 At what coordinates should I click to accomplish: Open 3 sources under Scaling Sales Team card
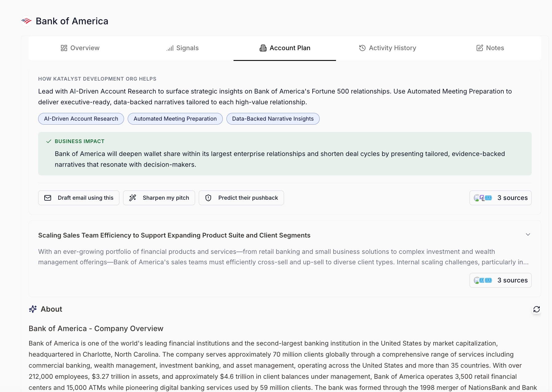coord(501,280)
